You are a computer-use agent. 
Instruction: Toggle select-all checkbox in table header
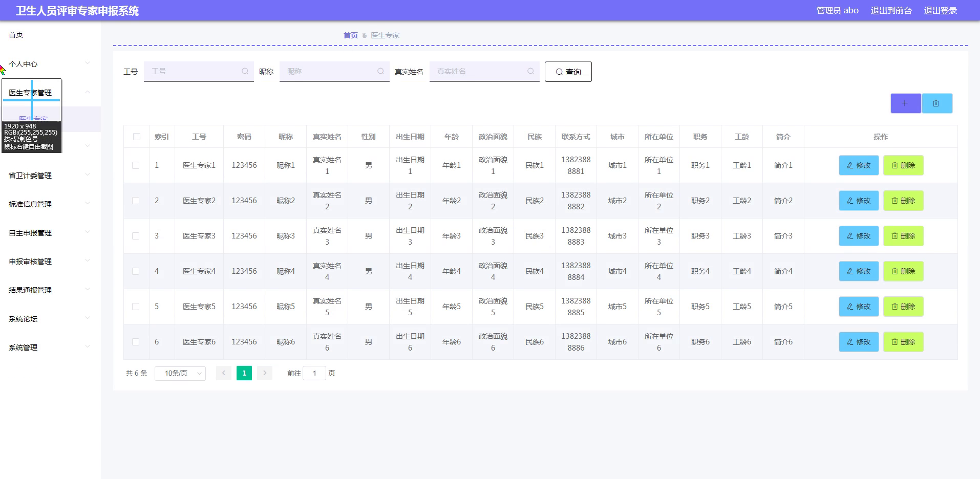point(136,137)
